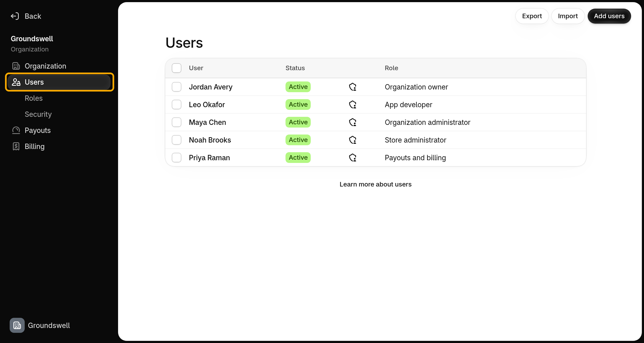Check the box for Leo Okafor
Image resolution: width=644 pixels, height=343 pixels.
point(177,105)
